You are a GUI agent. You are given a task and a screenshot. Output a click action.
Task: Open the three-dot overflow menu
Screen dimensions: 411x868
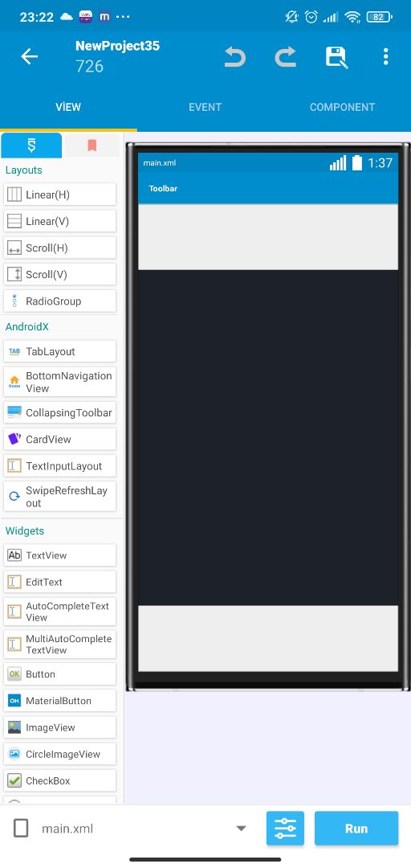click(385, 56)
